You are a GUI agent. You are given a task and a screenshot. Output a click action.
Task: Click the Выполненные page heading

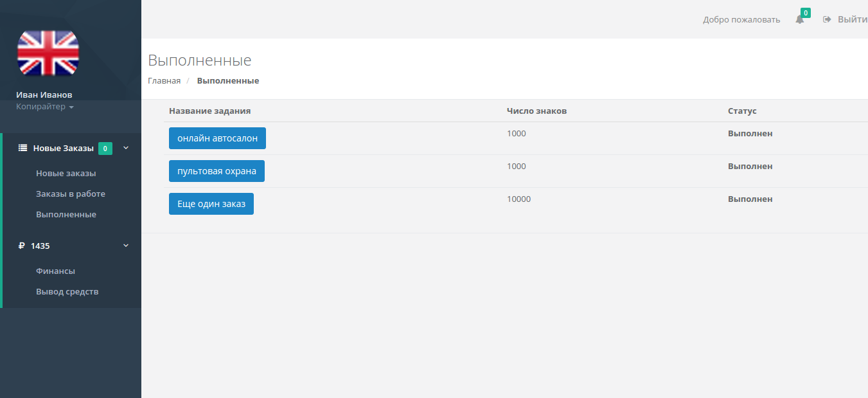pyautogui.click(x=200, y=60)
